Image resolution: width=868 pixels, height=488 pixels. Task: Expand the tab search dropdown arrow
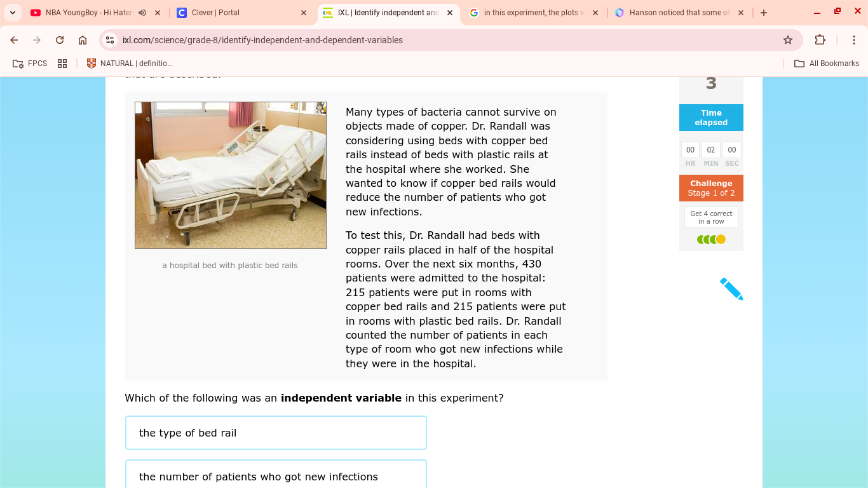pyautogui.click(x=13, y=13)
